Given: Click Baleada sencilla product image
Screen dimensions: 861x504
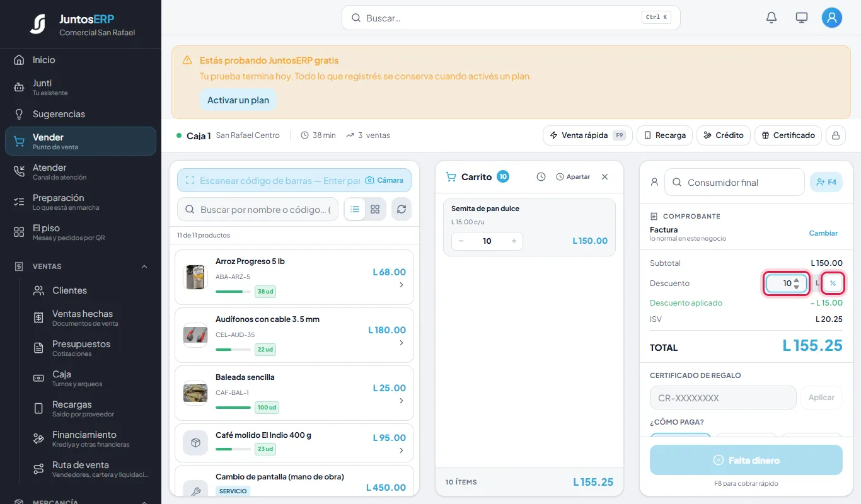Looking at the screenshot, I should coord(195,393).
